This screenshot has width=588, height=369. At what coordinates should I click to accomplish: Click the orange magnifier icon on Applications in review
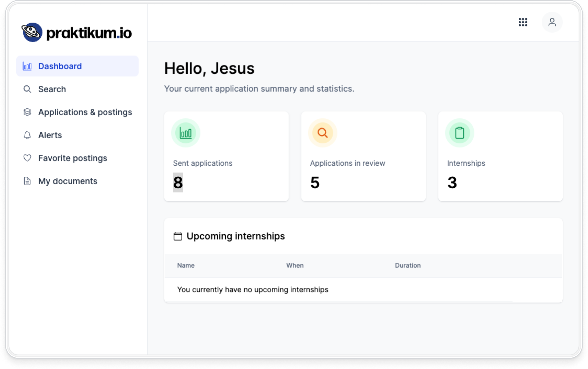point(322,132)
